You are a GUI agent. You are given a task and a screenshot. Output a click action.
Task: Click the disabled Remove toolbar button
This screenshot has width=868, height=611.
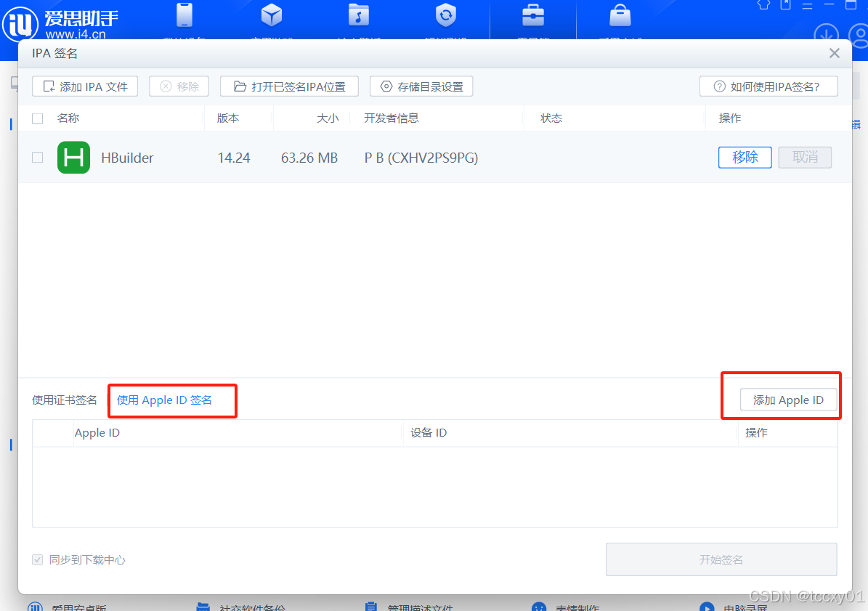pyautogui.click(x=179, y=86)
